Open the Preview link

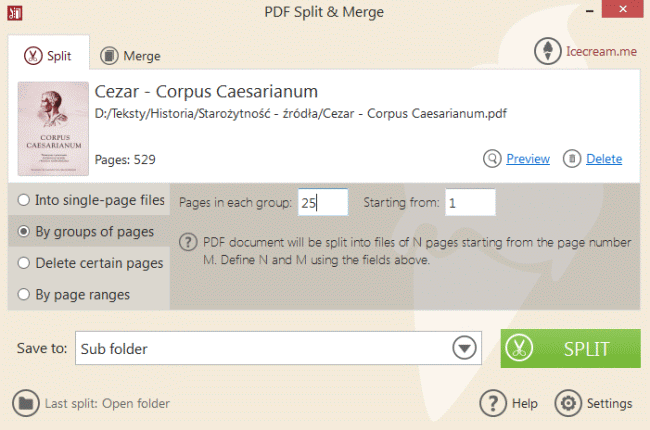[x=528, y=159]
